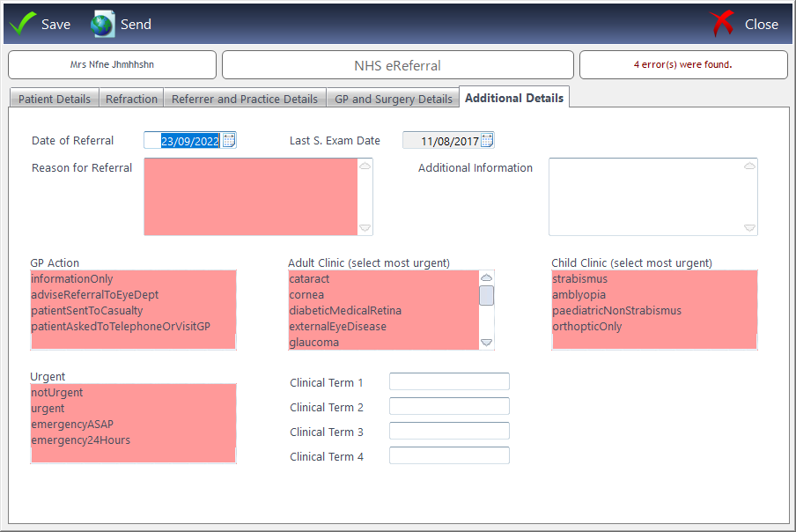The width and height of the screenshot is (796, 532).
Task: Click Adult Clinic list scroll down arrow
Action: [x=486, y=343]
